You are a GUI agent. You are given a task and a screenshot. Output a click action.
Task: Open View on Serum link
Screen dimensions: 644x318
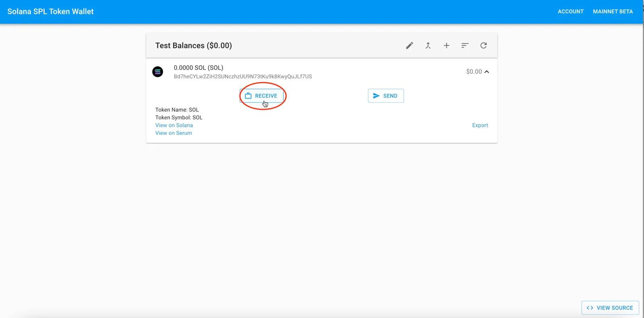pyautogui.click(x=173, y=133)
